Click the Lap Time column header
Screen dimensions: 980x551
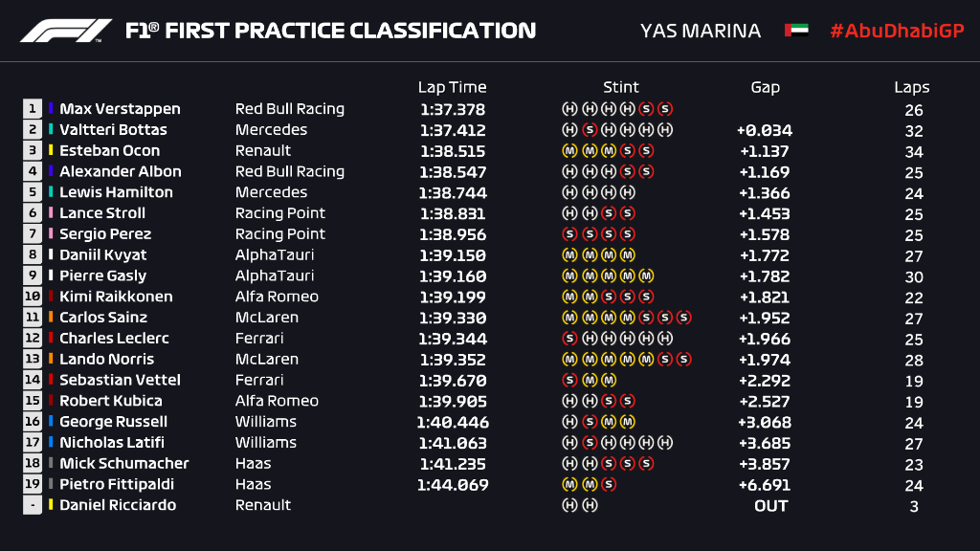(452, 87)
